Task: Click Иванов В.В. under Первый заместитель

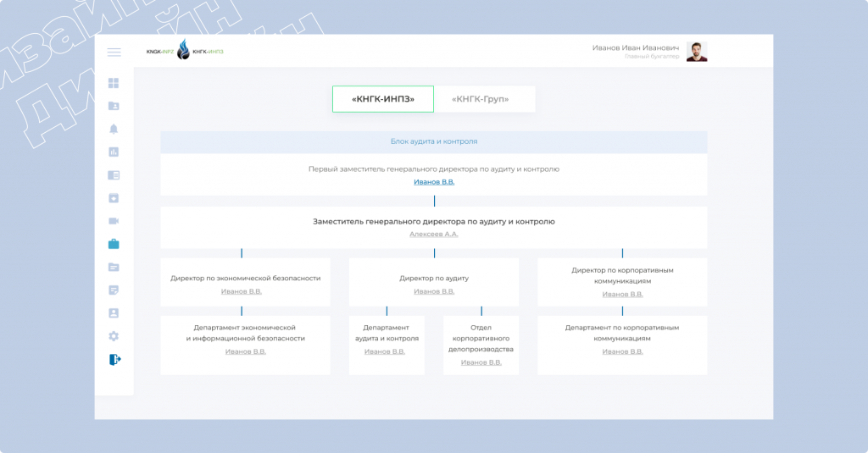Action: click(x=434, y=182)
